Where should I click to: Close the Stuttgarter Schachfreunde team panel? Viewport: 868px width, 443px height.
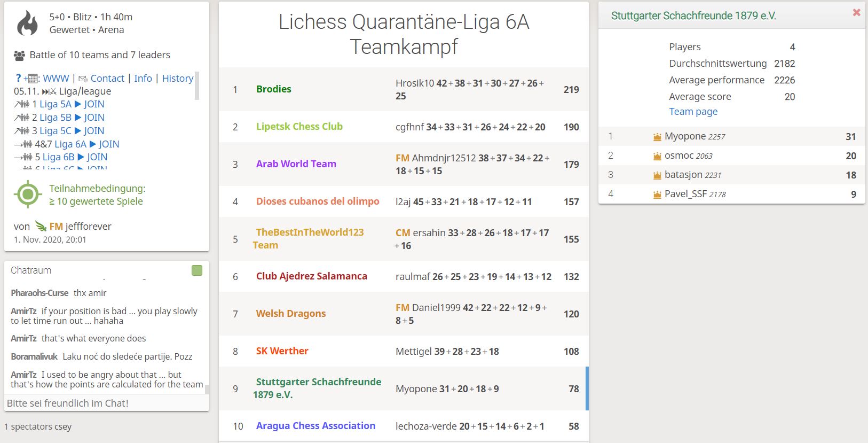pos(856,12)
